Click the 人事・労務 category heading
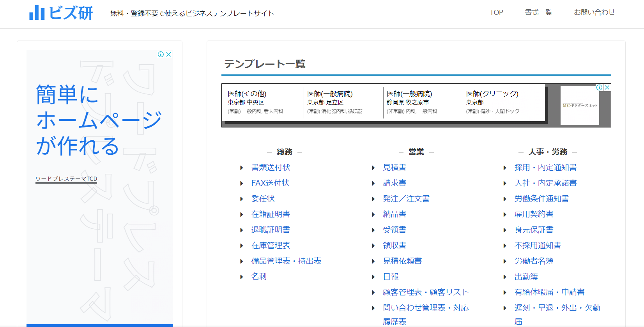The image size is (644, 327). coord(548,152)
